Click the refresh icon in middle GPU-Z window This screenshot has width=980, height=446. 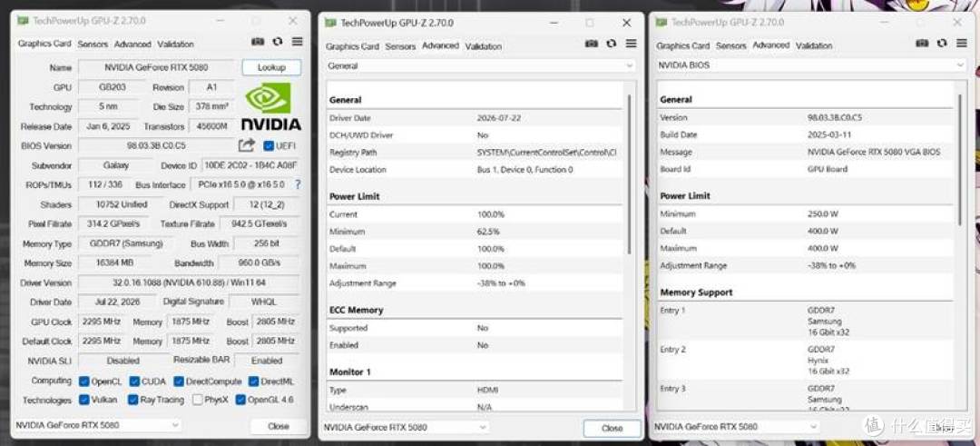click(612, 44)
